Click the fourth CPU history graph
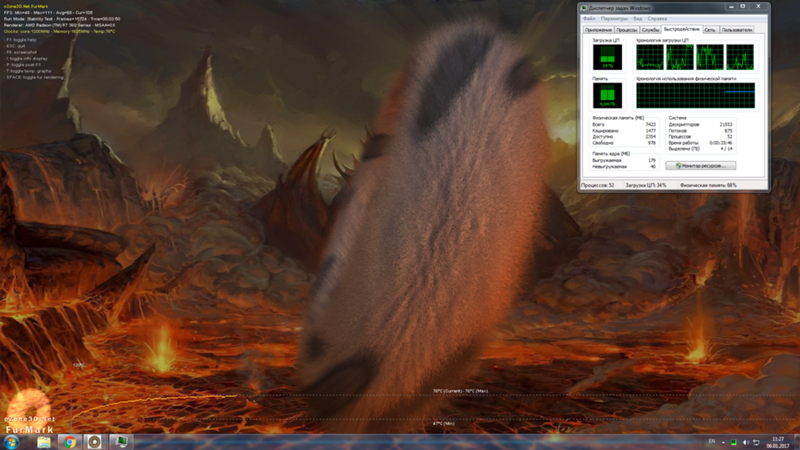The height and width of the screenshot is (450, 800). (740, 57)
